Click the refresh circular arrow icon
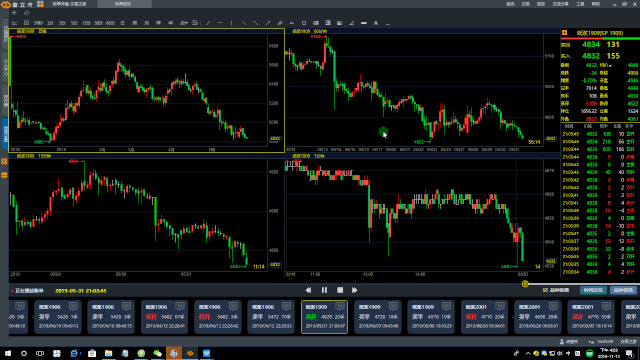The width and height of the screenshot is (640, 360). tap(27, 13)
